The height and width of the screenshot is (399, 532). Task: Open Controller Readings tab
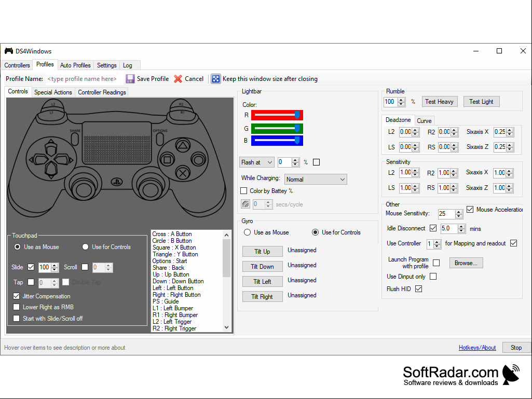[x=102, y=92]
